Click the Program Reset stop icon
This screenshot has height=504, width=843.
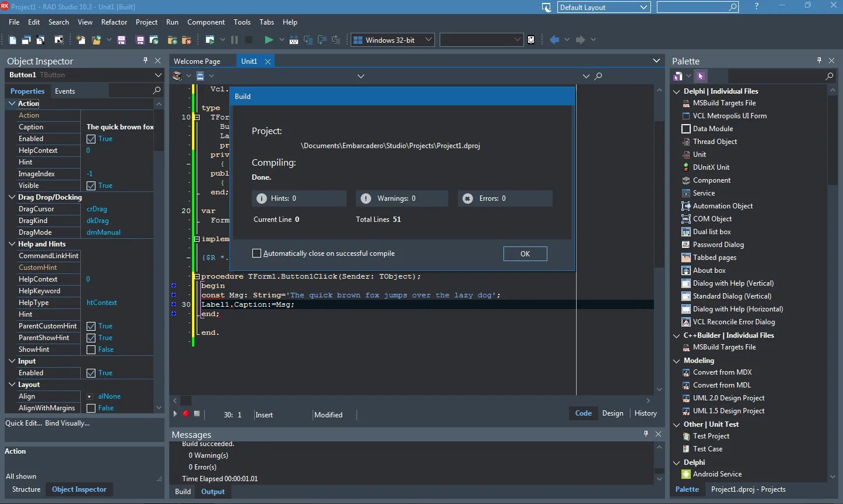249,40
